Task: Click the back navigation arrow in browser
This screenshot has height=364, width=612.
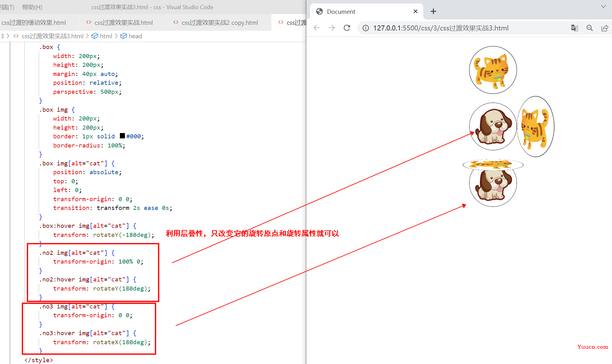Action: (319, 28)
